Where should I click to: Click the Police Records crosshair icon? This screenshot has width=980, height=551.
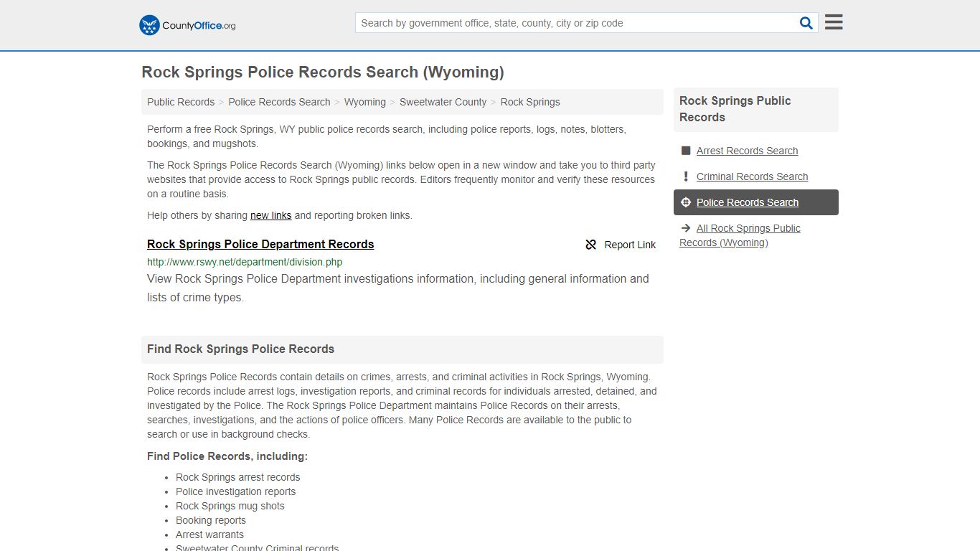(686, 202)
